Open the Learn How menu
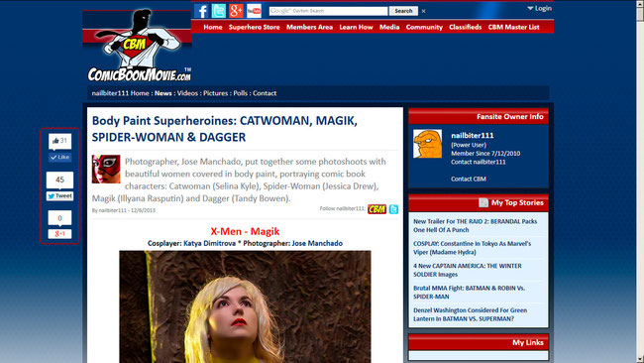The image size is (644, 363). tap(356, 27)
